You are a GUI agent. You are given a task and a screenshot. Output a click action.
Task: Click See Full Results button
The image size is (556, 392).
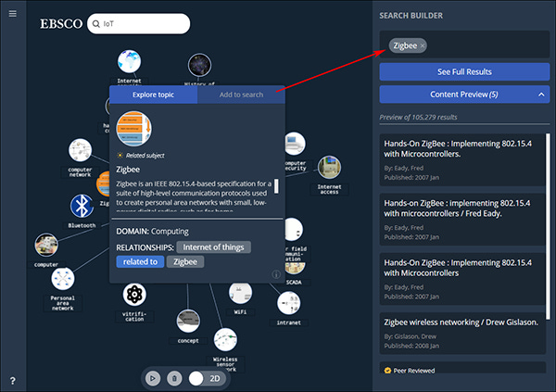click(x=464, y=72)
